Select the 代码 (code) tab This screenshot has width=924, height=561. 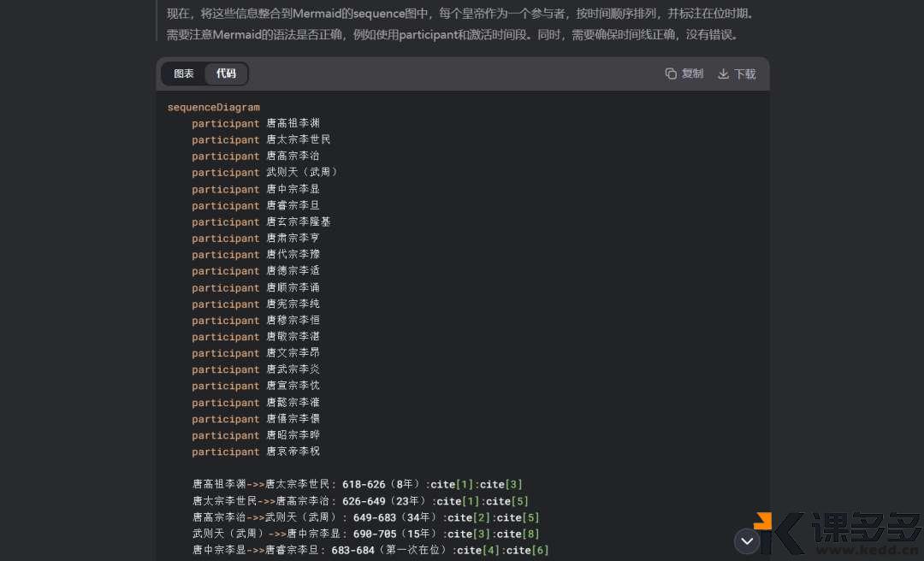pos(226,74)
